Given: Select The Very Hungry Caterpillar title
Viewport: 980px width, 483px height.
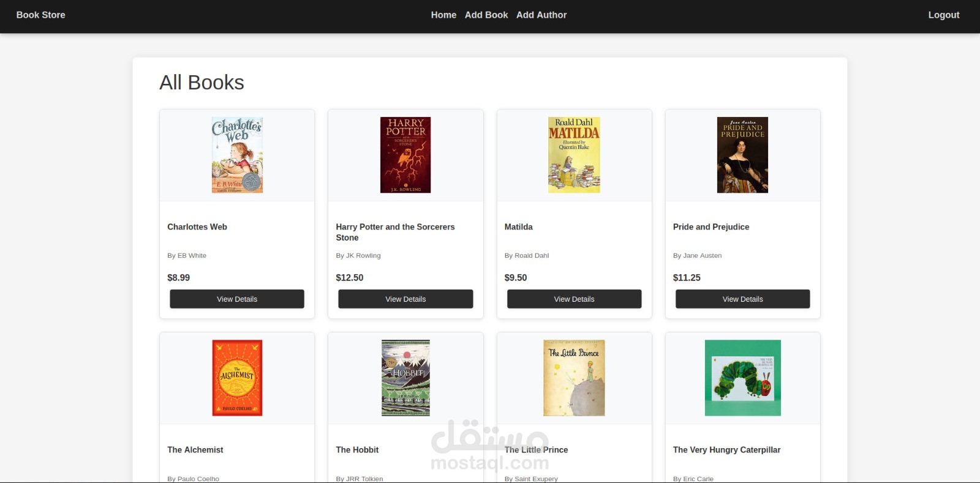Looking at the screenshot, I should click(x=726, y=449).
